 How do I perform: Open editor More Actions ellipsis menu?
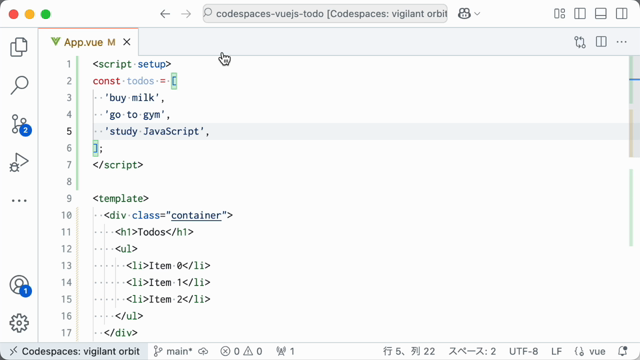pos(622,42)
